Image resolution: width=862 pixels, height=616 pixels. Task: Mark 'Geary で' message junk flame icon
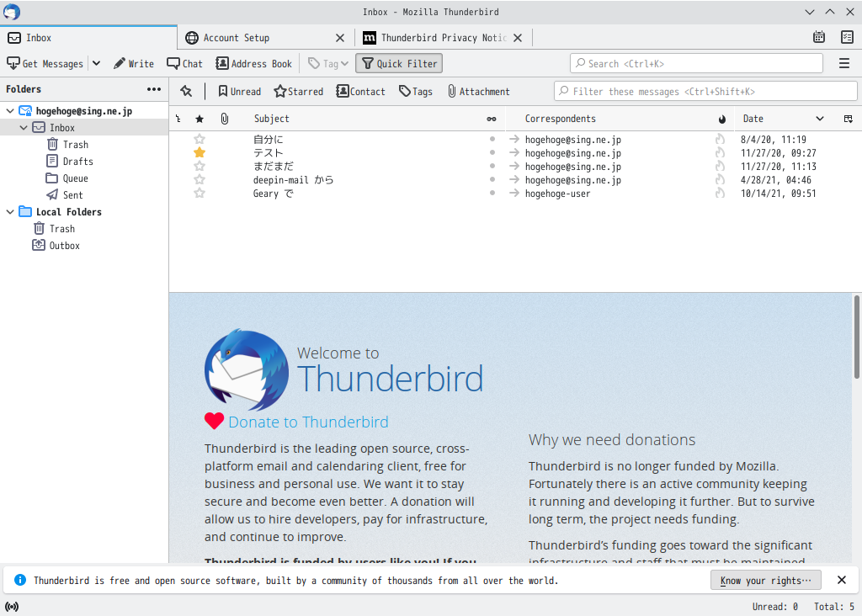[720, 194]
